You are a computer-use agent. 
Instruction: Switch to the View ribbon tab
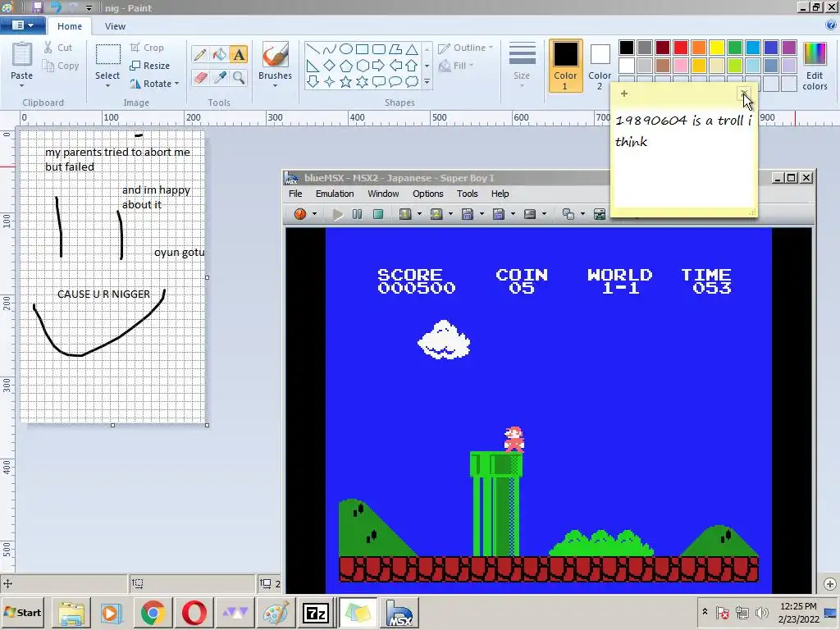[115, 25]
